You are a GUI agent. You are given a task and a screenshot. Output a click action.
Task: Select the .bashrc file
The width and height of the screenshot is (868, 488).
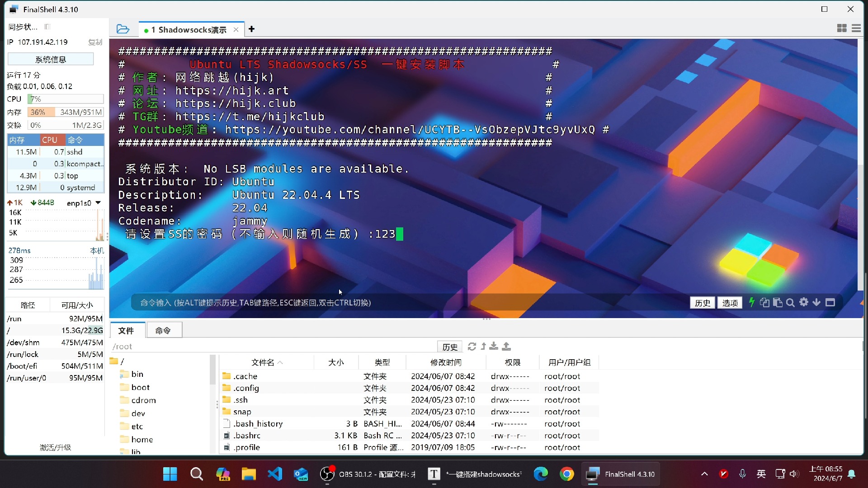coord(409,436)
